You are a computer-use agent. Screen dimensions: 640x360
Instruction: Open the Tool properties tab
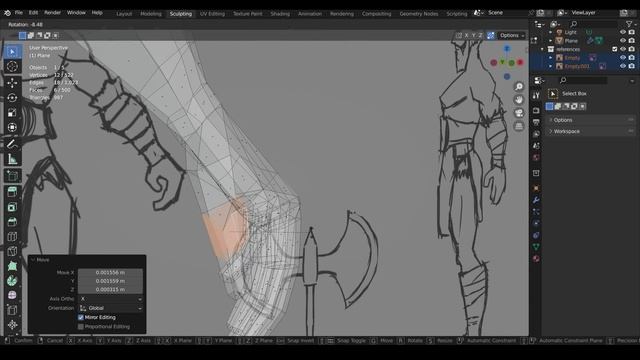pyautogui.click(x=536, y=95)
